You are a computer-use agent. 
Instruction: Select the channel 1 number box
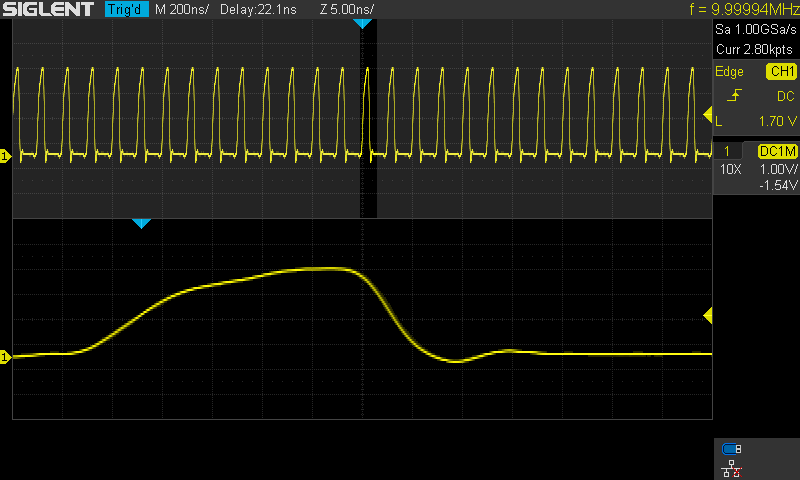click(x=727, y=151)
